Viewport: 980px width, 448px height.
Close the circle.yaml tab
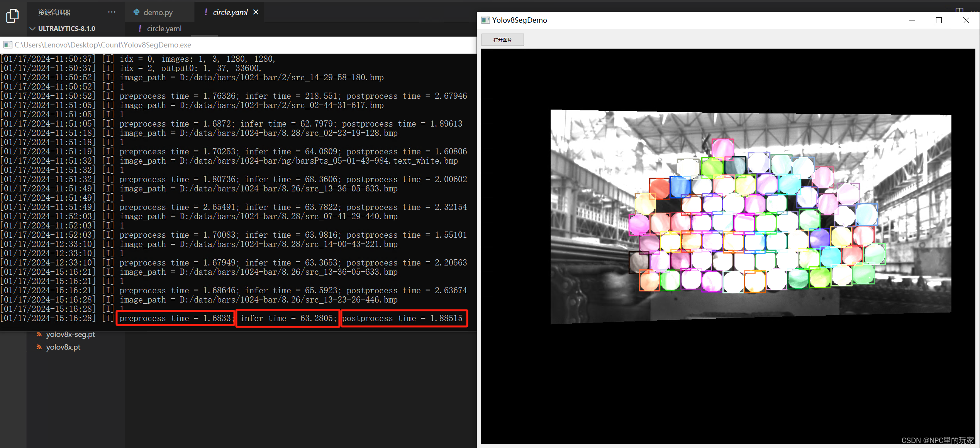[x=256, y=12]
